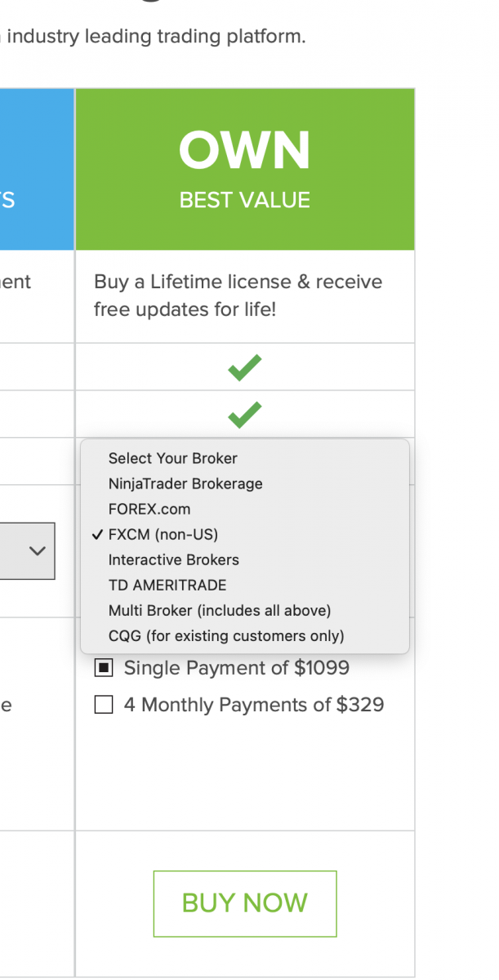Click the checkmark beside FXCM (non-US)
499x980 pixels.
point(97,535)
